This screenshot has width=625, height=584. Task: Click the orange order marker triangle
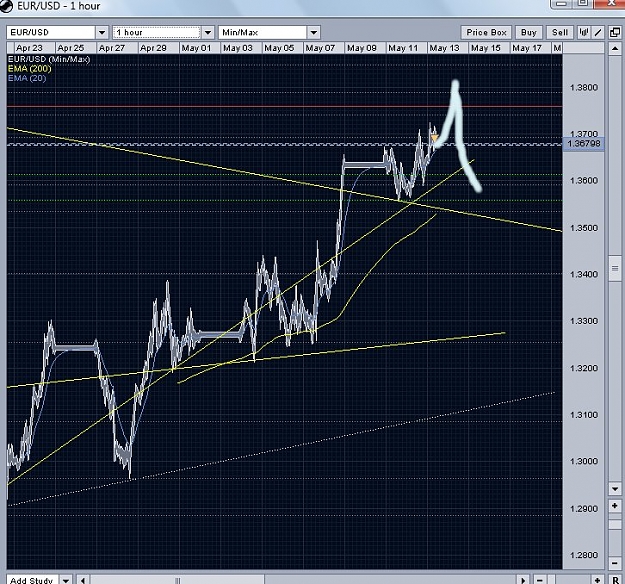(x=434, y=138)
